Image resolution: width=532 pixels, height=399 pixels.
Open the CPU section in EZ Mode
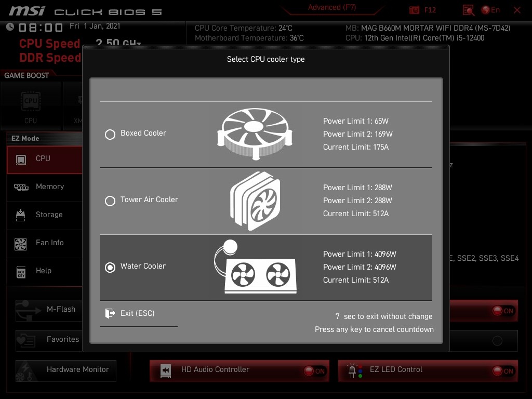[x=45, y=159]
